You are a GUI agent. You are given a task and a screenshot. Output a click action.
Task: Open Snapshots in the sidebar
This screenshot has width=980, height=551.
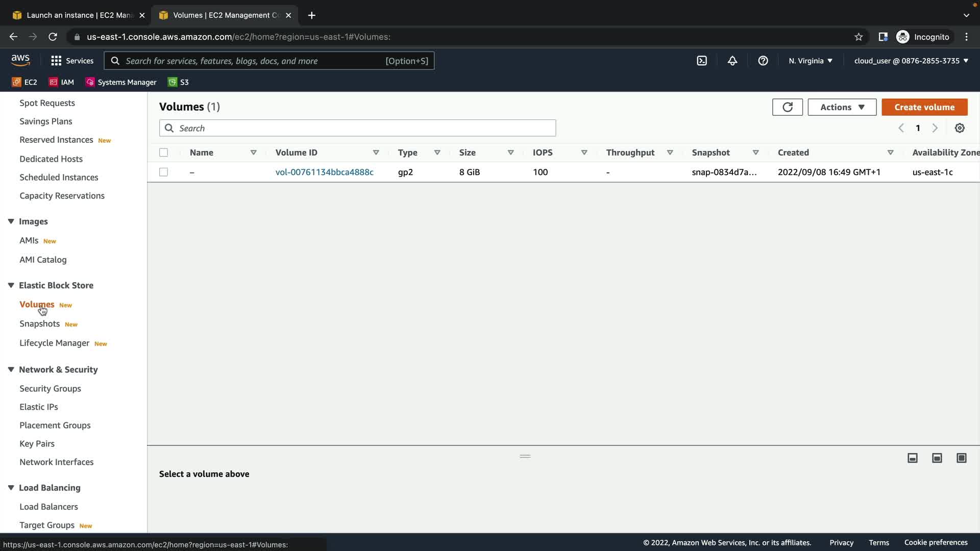pos(39,324)
